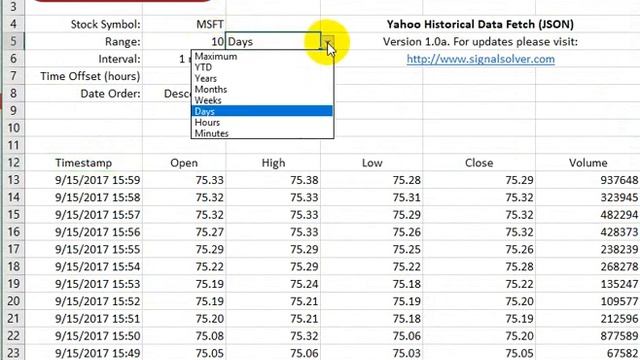Click the Close value 75.22
Image resolution: width=640 pixels, height=360 pixels.
[x=479, y=284]
